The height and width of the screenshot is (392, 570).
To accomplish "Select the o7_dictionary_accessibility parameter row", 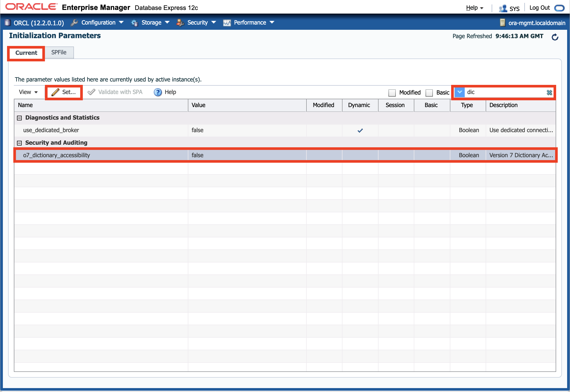I will (x=285, y=155).
